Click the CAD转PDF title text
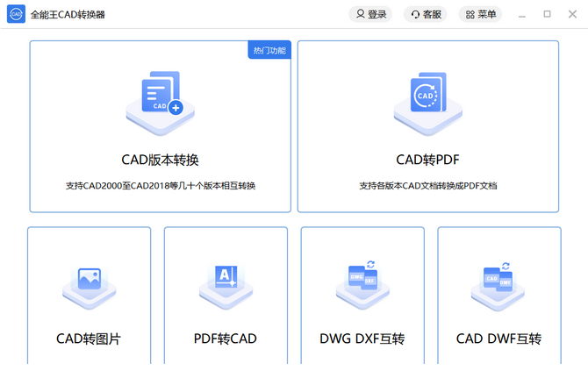 click(428, 160)
